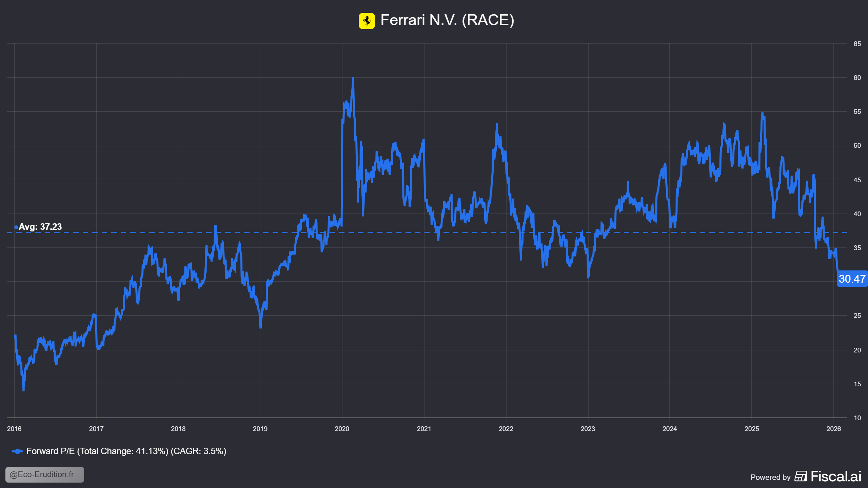The image size is (868, 488).
Task: Click the 65 y-axis label
Action: click(857, 44)
